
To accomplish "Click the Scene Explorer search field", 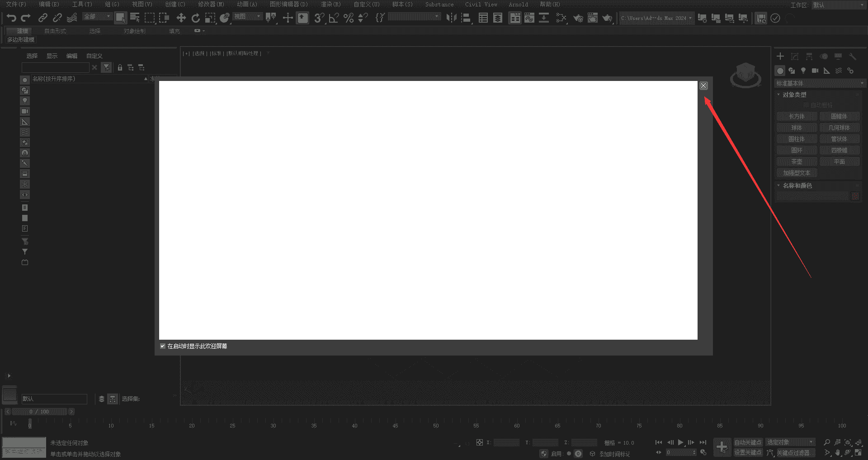I will tap(56, 67).
